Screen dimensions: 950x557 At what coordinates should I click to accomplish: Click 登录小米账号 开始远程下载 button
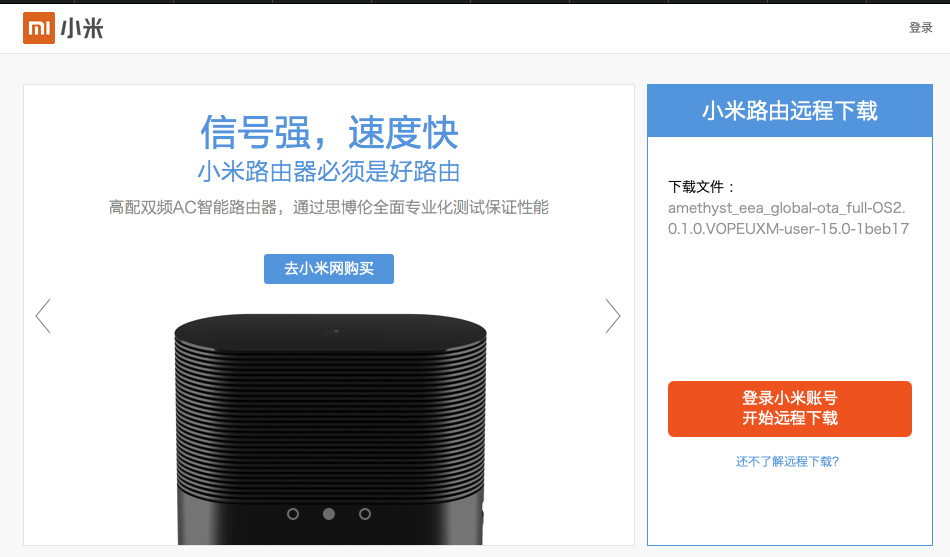[789, 408]
